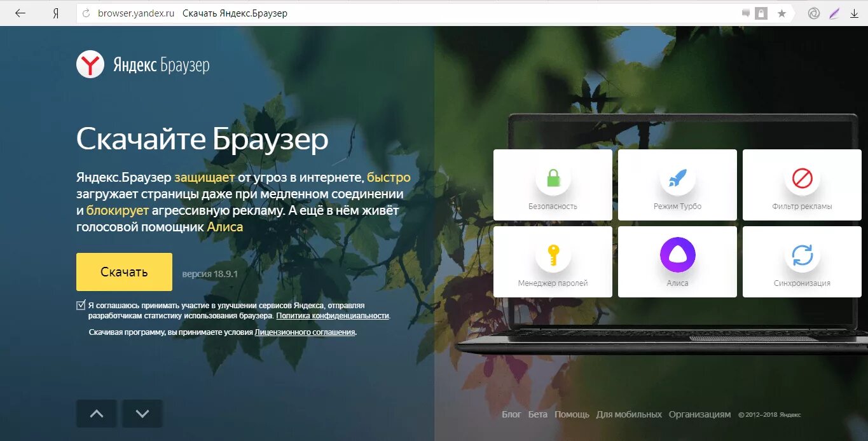The height and width of the screenshot is (441, 868).
Task: Click the browser.yandex.ru address field
Action: (136, 13)
